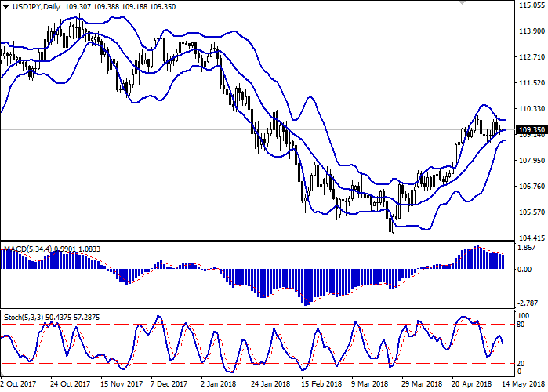Image resolution: width=548 pixels, height=392 pixels.
Task: Click the 2 Oct 2017 date label
Action: [x=17, y=385]
